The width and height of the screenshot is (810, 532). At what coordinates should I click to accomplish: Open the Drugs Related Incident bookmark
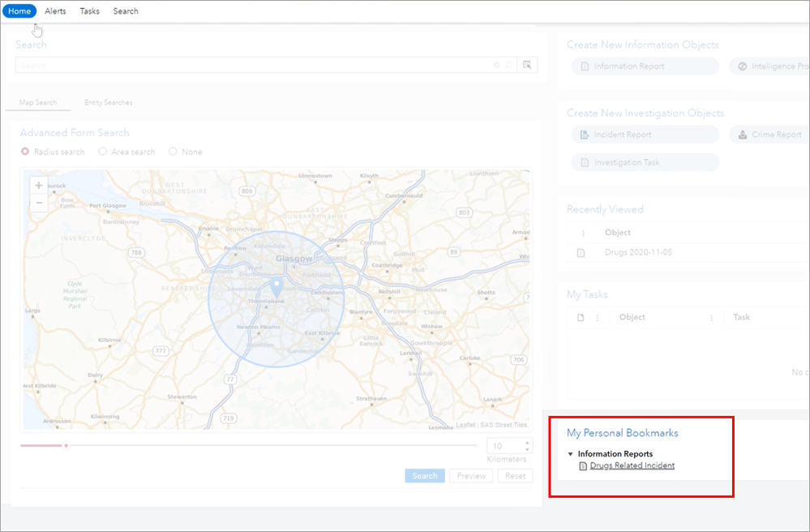click(632, 466)
